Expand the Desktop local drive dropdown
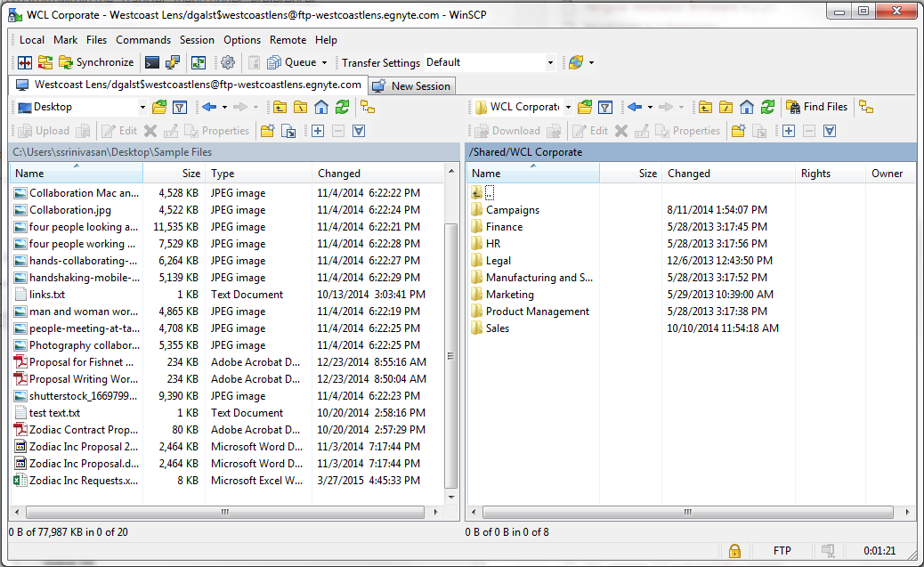Image resolution: width=924 pixels, height=567 pixels. pos(142,107)
